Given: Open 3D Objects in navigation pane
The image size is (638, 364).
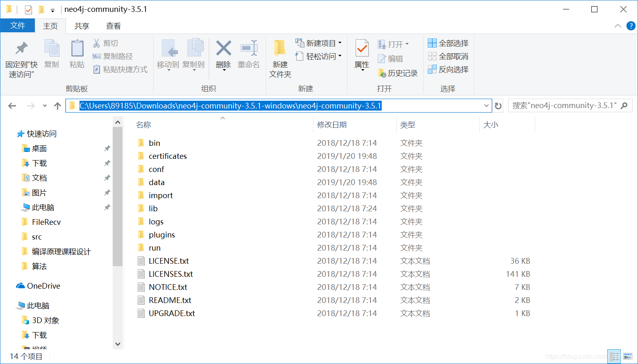Looking at the screenshot, I should (x=45, y=320).
